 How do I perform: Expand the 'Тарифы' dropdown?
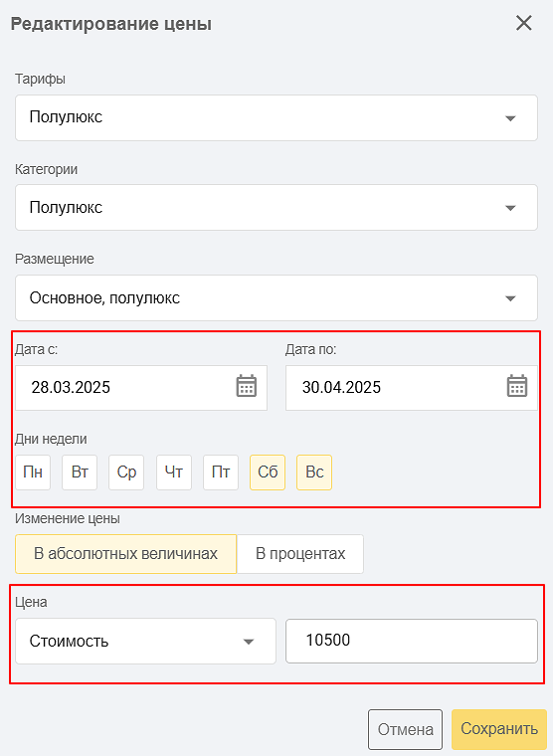276,117
